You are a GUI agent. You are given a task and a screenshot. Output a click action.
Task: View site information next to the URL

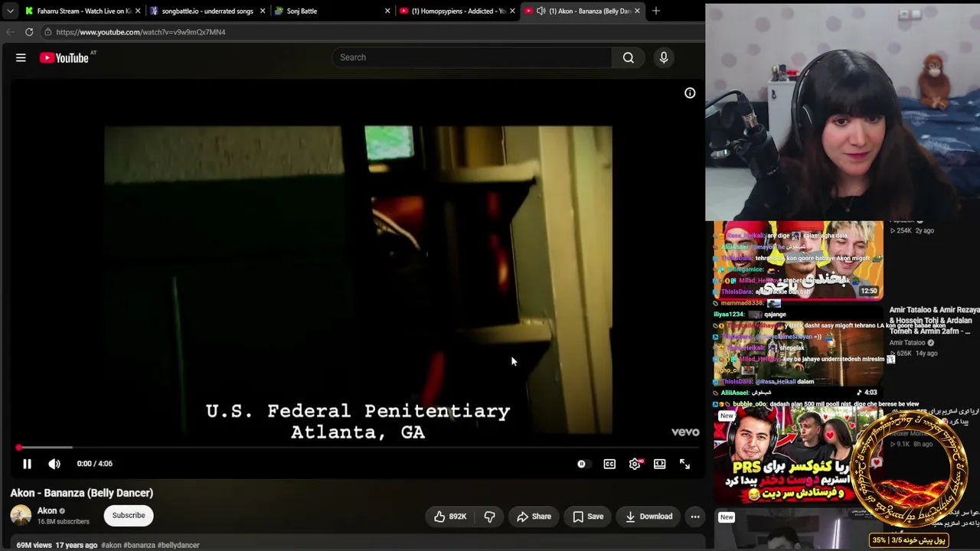click(x=47, y=32)
